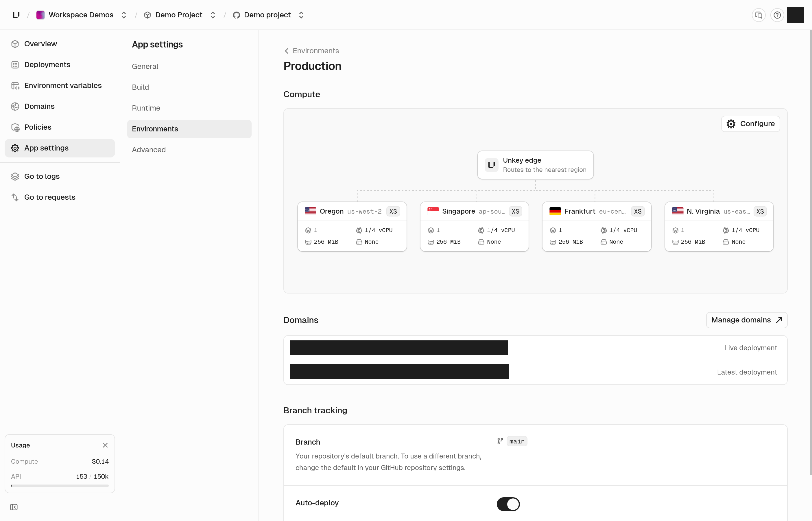Select the Singapore region card header
Screen dimensions: 812x521
[475, 212]
